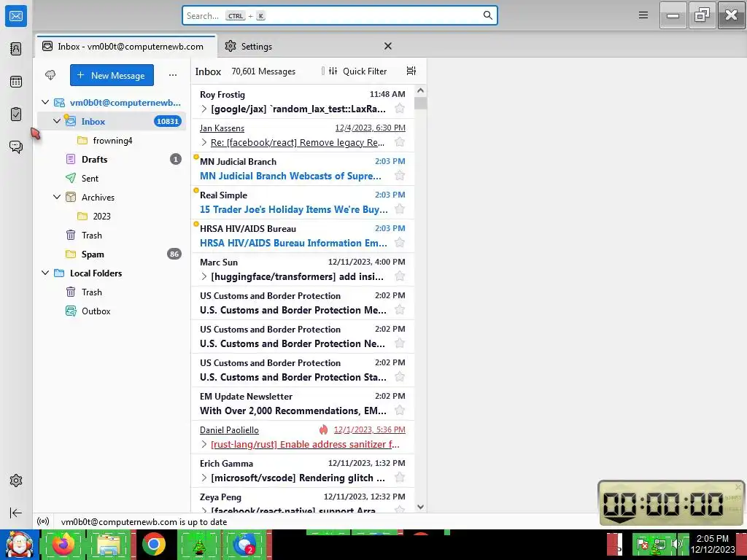Click the Santa start button
Screen dimensions: 747x560
tap(19, 544)
